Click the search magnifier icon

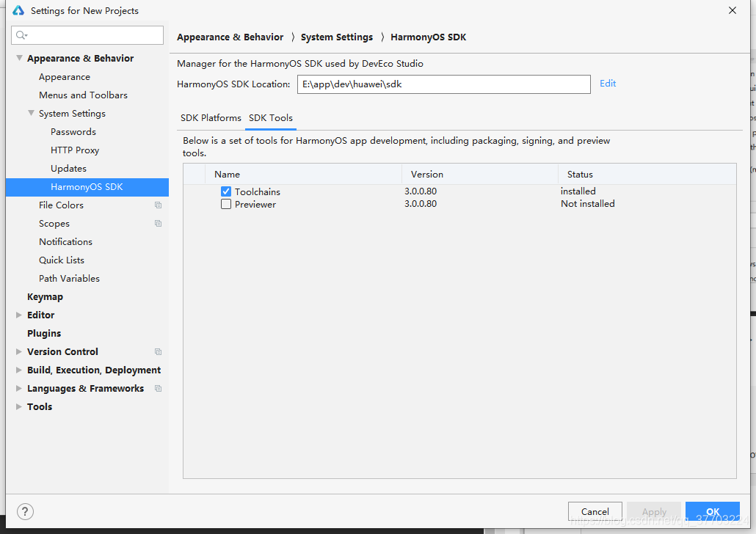click(x=22, y=35)
